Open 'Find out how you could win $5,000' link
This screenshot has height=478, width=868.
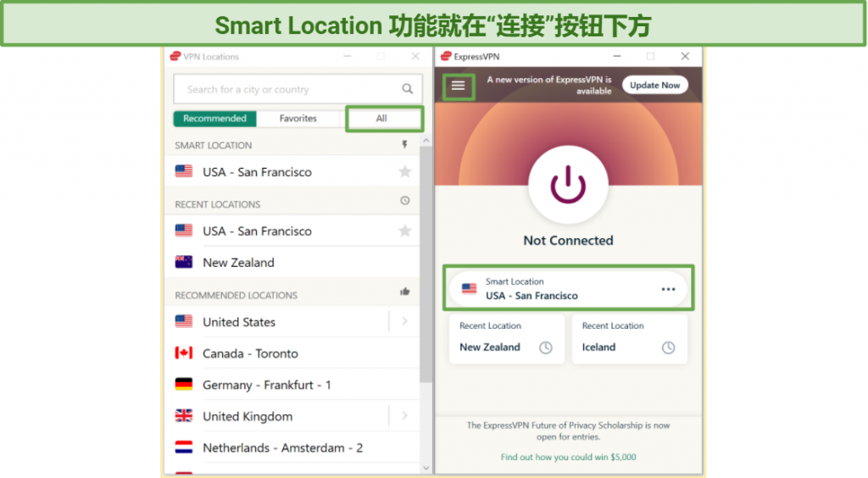(x=568, y=457)
